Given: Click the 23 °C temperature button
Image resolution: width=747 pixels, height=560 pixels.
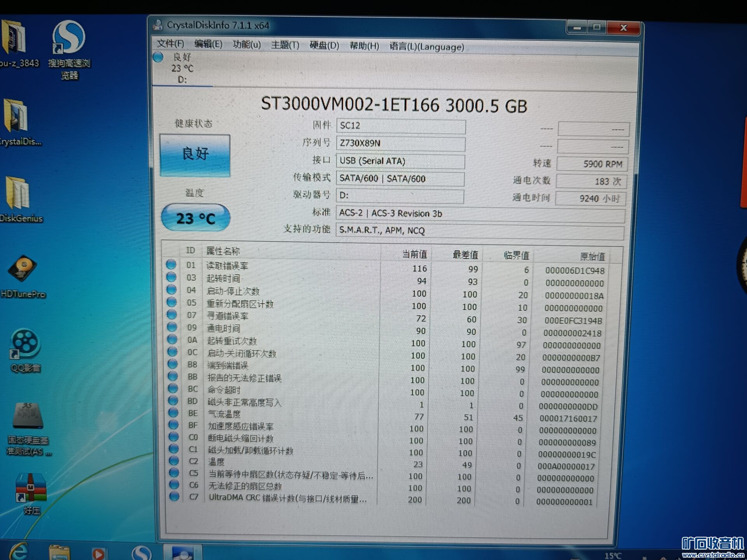Looking at the screenshot, I should (x=195, y=218).
